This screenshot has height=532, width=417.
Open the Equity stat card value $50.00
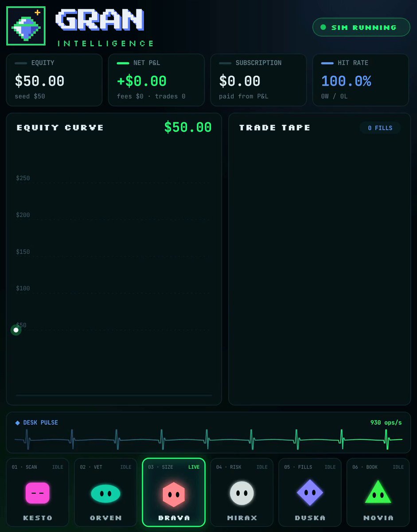click(x=40, y=81)
